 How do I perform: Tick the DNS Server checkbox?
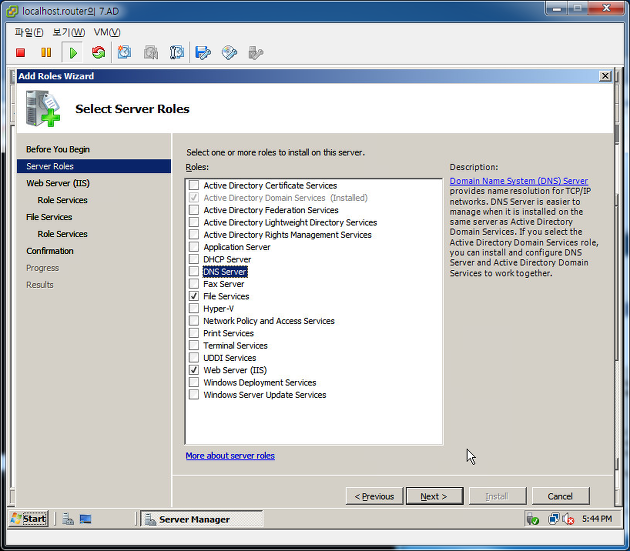(x=194, y=272)
